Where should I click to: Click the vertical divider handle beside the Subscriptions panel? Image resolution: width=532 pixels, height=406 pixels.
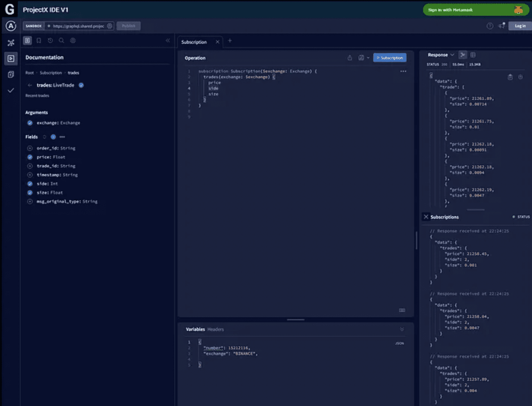[416, 240]
